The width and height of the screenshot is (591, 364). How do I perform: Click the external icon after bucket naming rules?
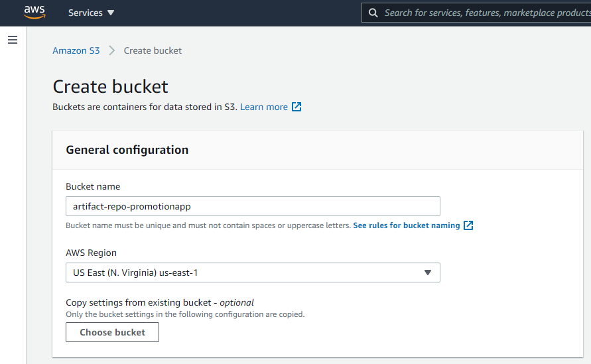pos(468,225)
